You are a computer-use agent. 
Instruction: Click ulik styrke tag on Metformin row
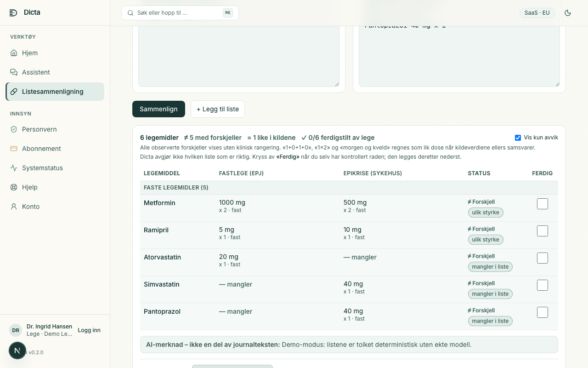click(486, 213)
